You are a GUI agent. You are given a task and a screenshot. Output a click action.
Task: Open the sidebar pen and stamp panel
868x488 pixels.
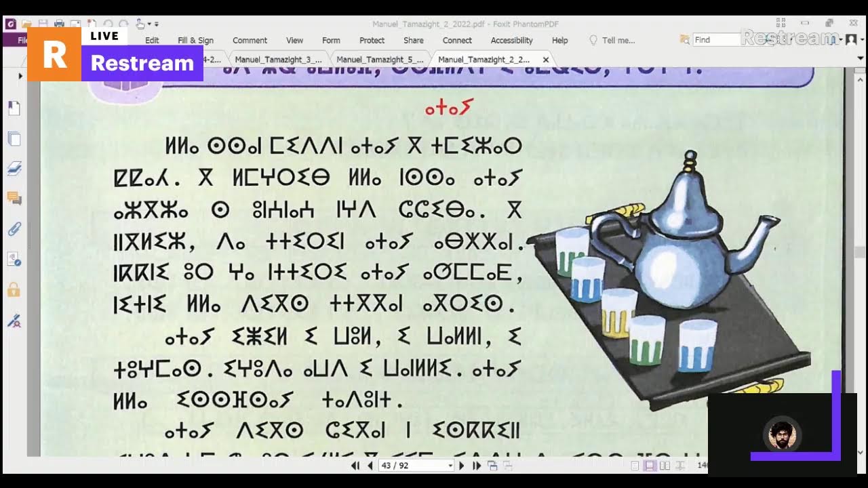[x=14, y=321]
